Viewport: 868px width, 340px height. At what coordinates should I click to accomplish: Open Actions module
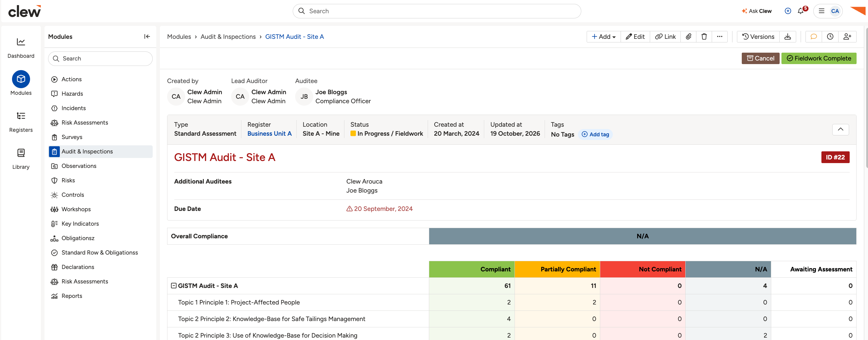click(x=100, y=79)
